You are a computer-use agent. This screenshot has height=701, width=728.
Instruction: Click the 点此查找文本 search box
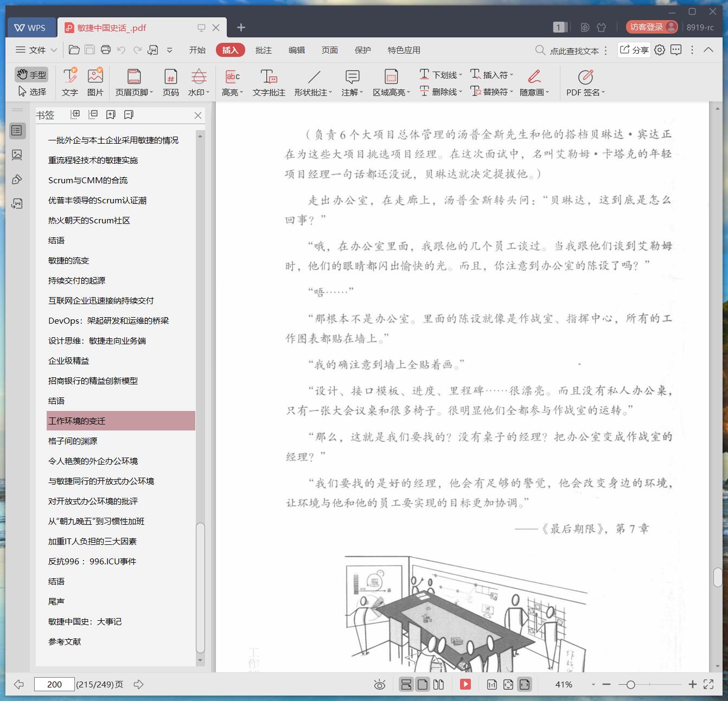pos(567,50)
